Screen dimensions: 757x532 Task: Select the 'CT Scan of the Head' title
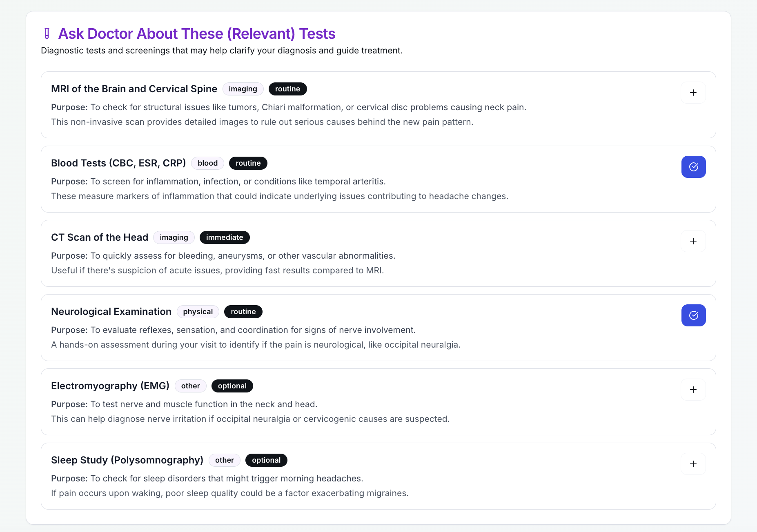99,237
